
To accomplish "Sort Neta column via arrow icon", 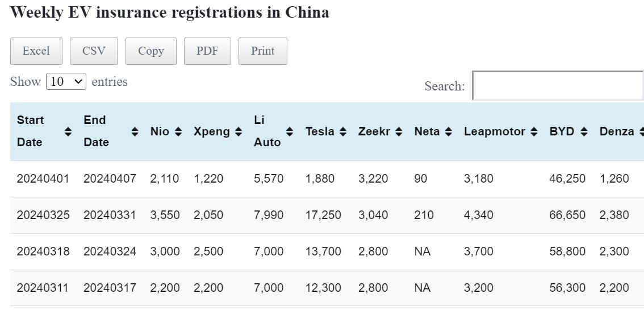I will pos(449,131).
